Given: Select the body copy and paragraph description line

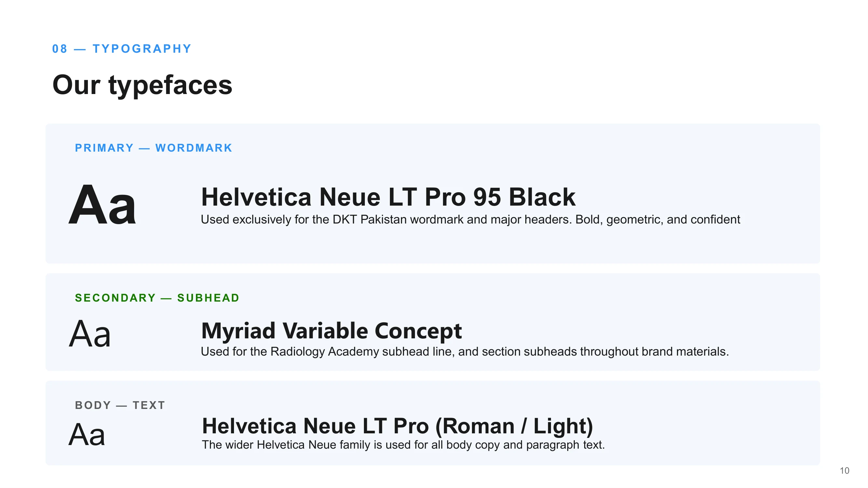Looking at the screenshot, I should tap(403, 445).
